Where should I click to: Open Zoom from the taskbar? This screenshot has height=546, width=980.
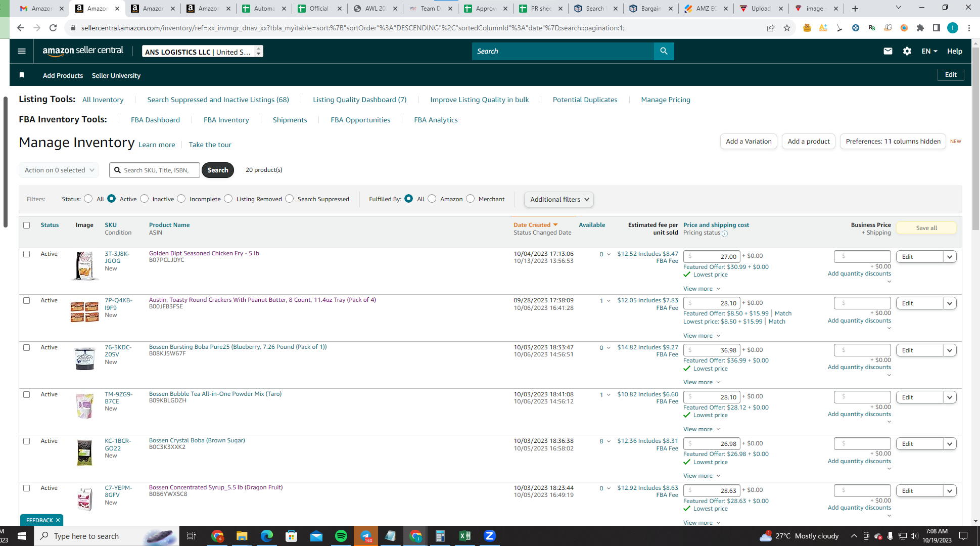tap(489, 536)
